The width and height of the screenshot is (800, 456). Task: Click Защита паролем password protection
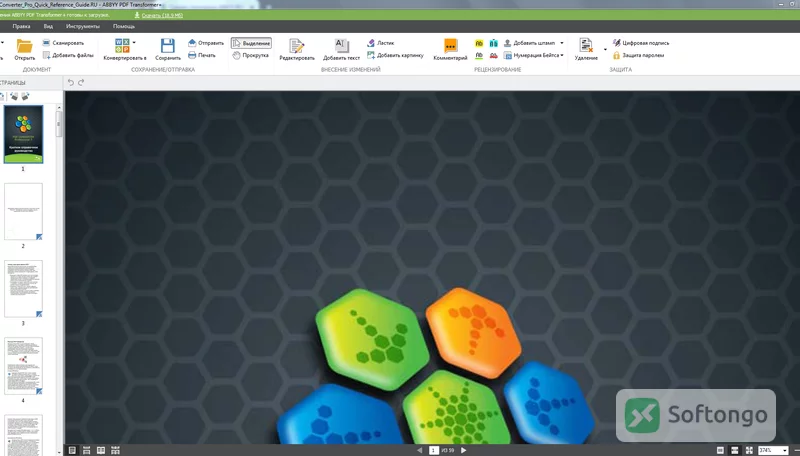[x=638, y=55]
